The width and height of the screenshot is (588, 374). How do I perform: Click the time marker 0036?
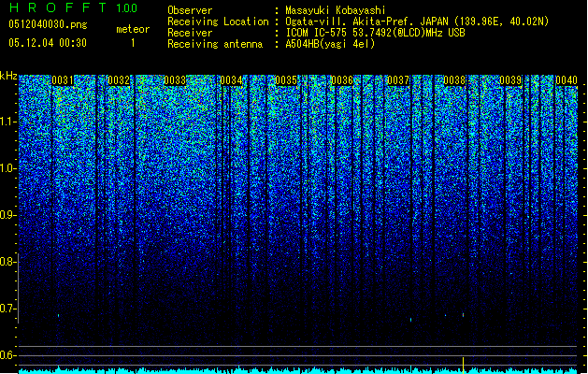pyautogui.click(x=342, y=80)
